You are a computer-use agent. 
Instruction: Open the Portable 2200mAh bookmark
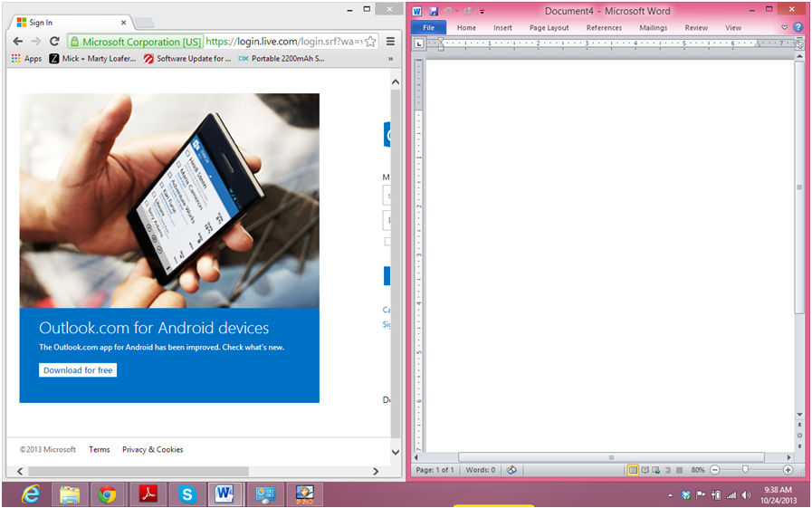coord(282,59)
